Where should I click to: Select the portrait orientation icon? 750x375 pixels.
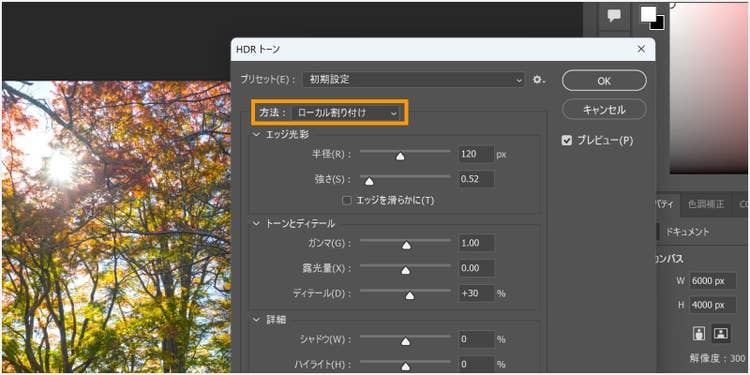tap(699, 334)
